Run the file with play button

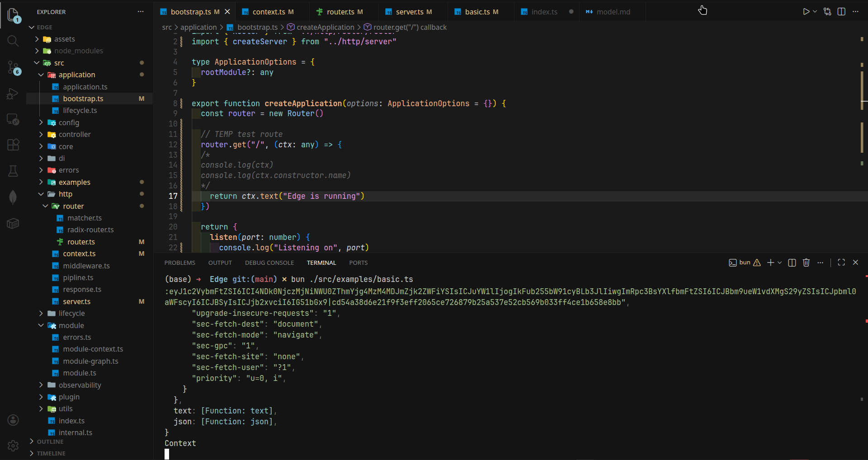point(806,12)
